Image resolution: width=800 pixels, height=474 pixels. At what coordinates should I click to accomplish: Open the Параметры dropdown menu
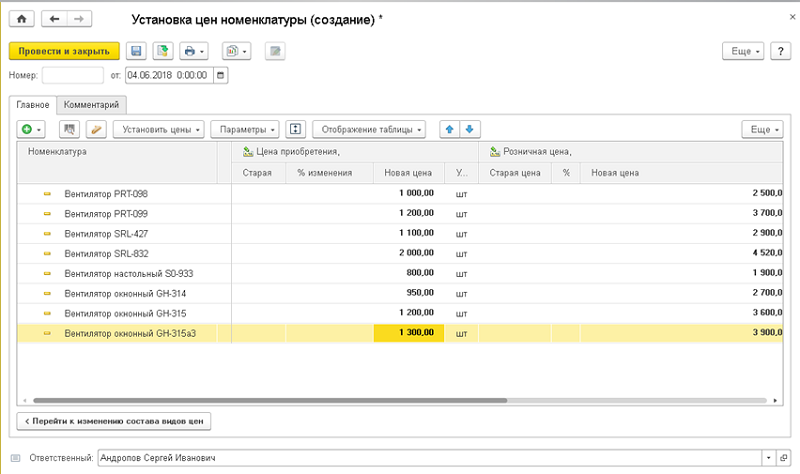coord(245,130)
